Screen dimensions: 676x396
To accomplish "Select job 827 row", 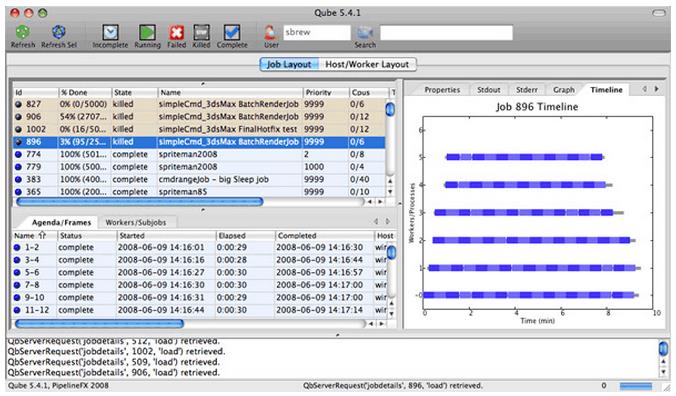I will pos(199,104).
